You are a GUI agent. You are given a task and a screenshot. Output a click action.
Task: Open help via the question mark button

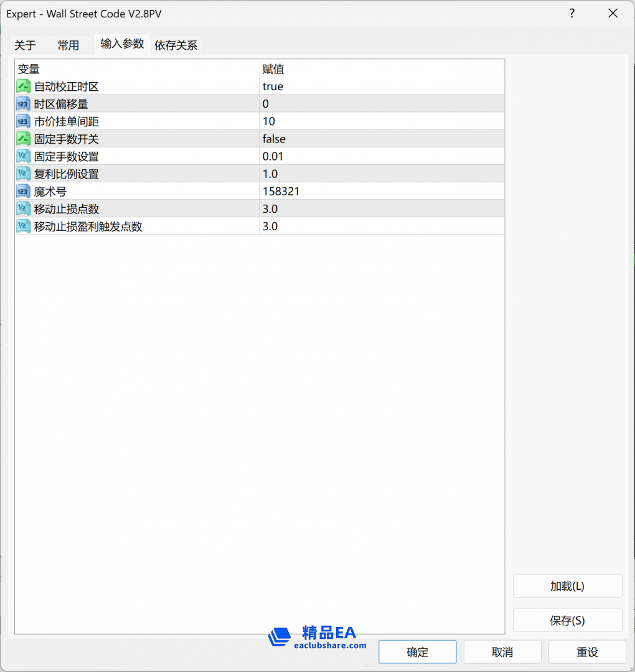tap(571, 13)
